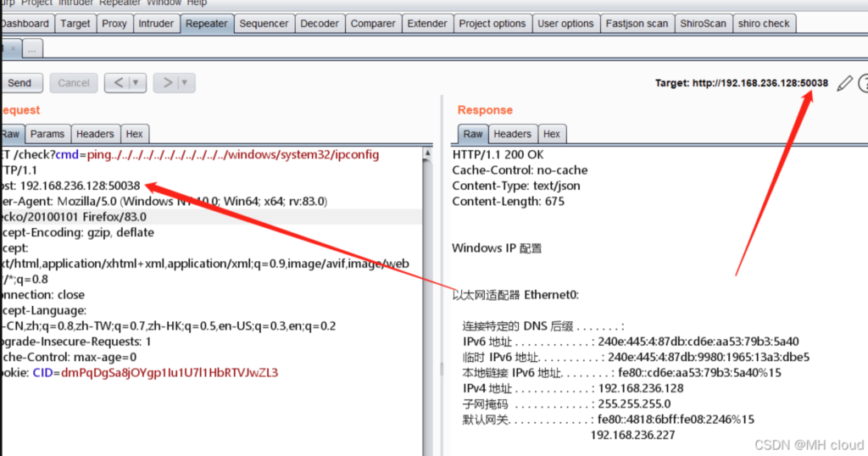
Task: Show request Params view
Action: point(47,134)
